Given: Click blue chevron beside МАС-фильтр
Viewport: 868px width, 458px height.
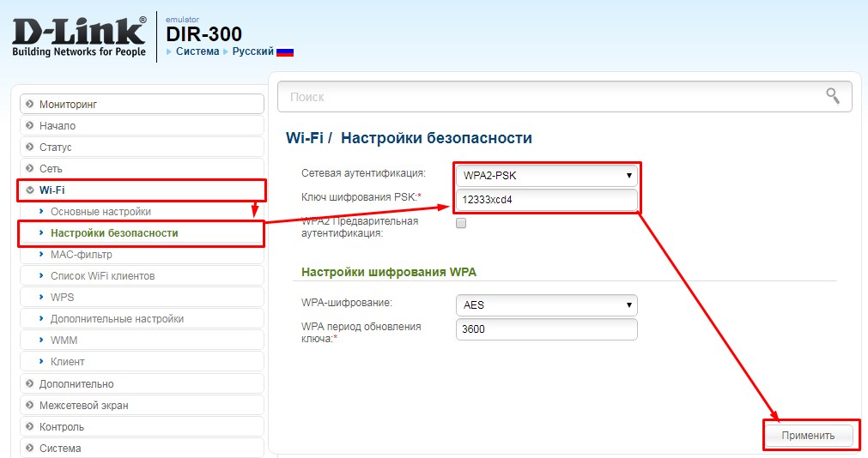Looking at the screenshot, I should [x=41, y=255].
